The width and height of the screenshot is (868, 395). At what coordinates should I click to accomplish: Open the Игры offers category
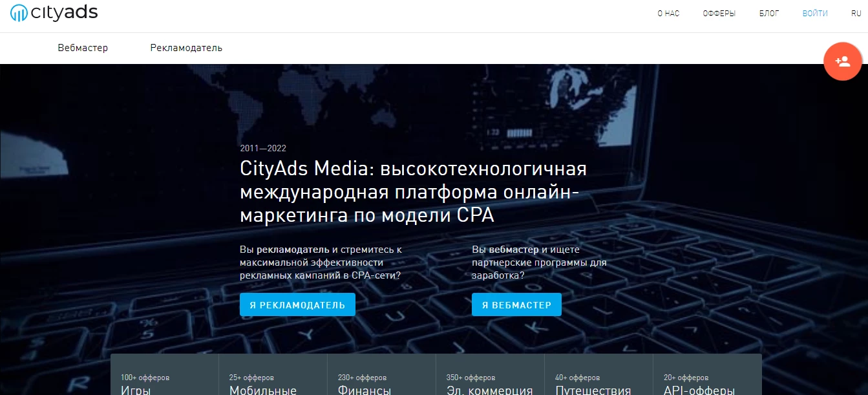click(164, 374)
